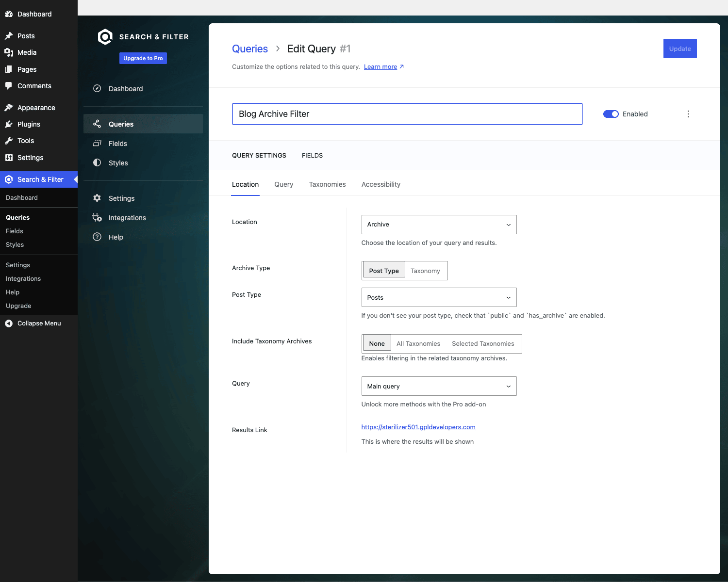Open the Main query dropdown
This screenshot has height=582, width=728.
[x=439, y=386]
